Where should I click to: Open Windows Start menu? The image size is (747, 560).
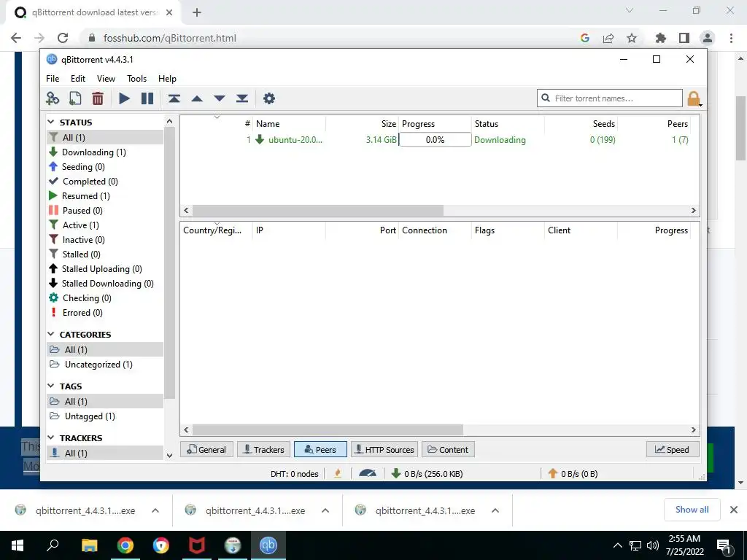click(x=18, y=545)
